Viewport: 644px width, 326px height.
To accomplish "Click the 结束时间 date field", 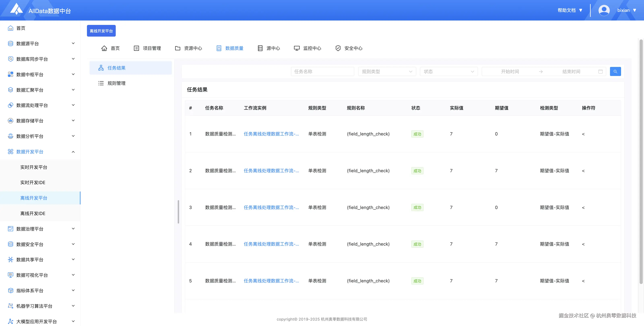I will 571,72.
